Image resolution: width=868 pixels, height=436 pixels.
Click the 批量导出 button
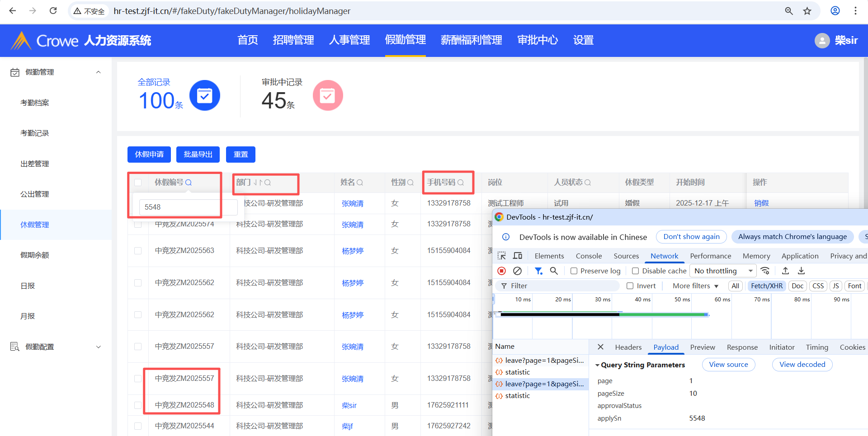click(198, 155)
